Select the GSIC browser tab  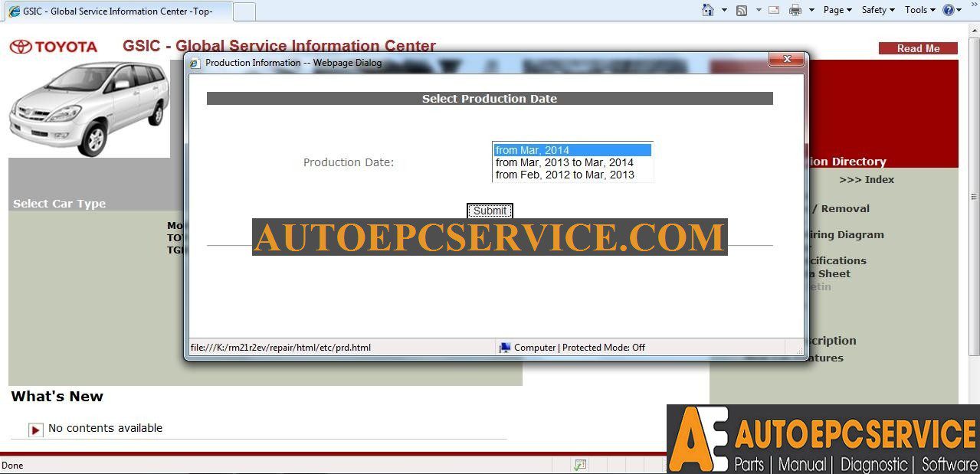[117, 11]
